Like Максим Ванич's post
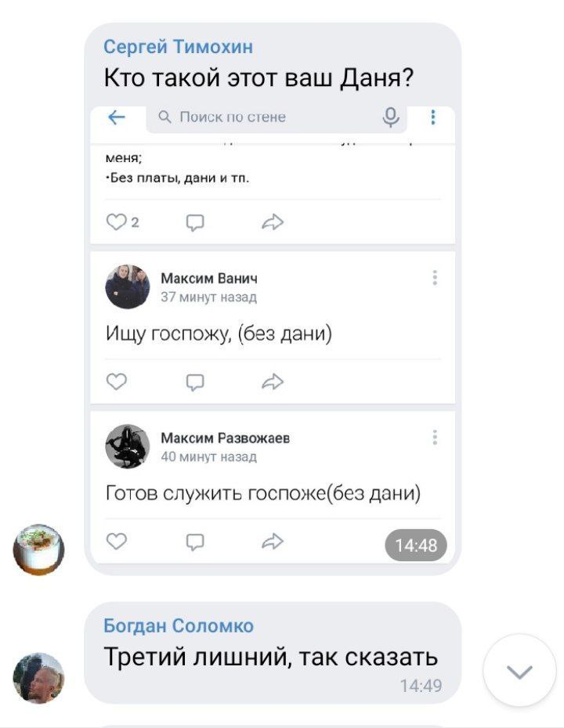This screenshot has width=564, height=728. pos(116,382)
